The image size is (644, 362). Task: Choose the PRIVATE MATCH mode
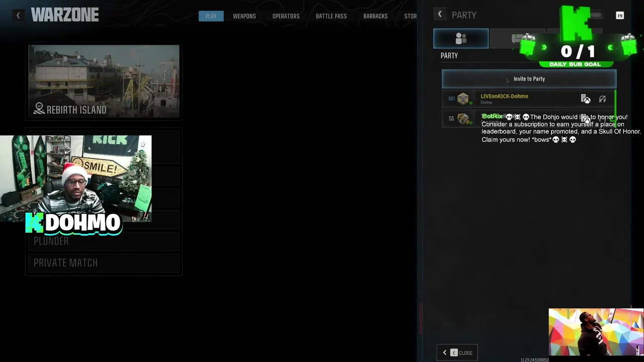click(104, 263)
